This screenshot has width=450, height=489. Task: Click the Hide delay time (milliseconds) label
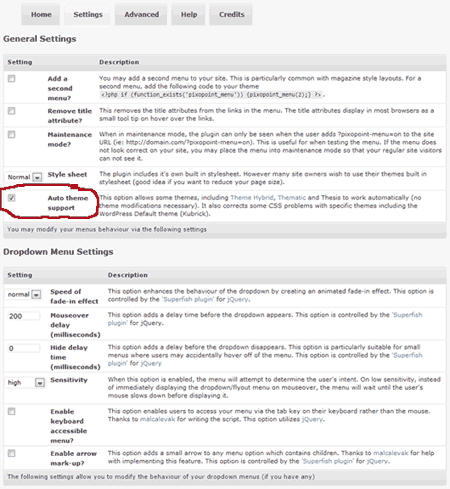click(x=75, y=357)
